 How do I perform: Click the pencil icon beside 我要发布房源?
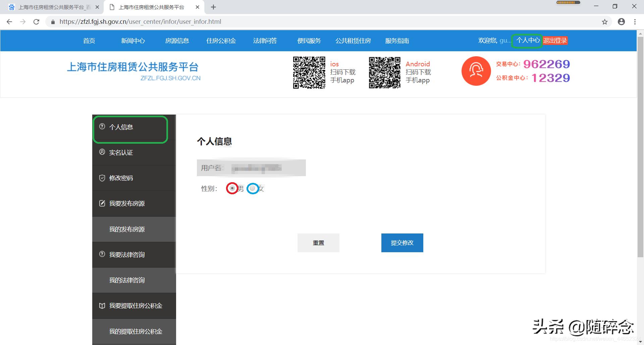pyautogui.click(x=102, y=203)
